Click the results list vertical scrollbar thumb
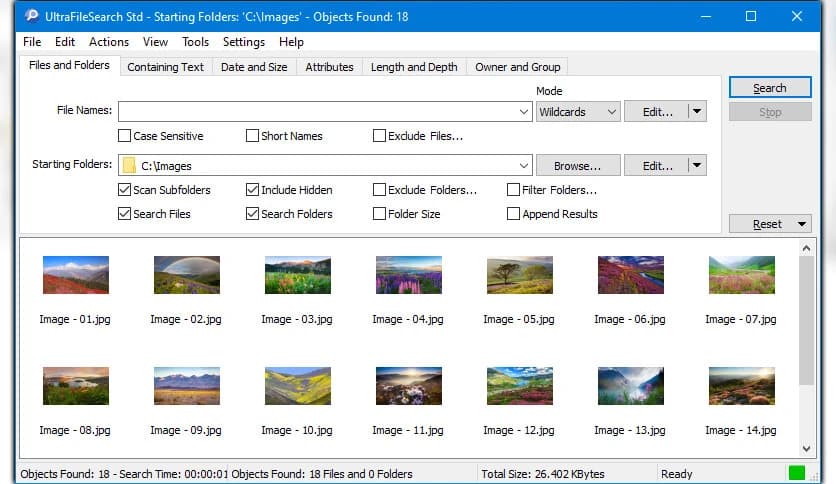 point(806,320)
